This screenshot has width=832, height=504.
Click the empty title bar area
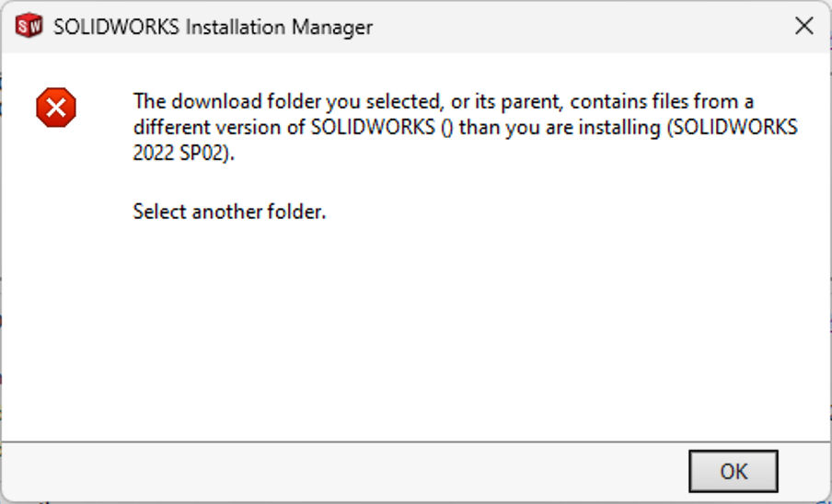tap(571, 26)
